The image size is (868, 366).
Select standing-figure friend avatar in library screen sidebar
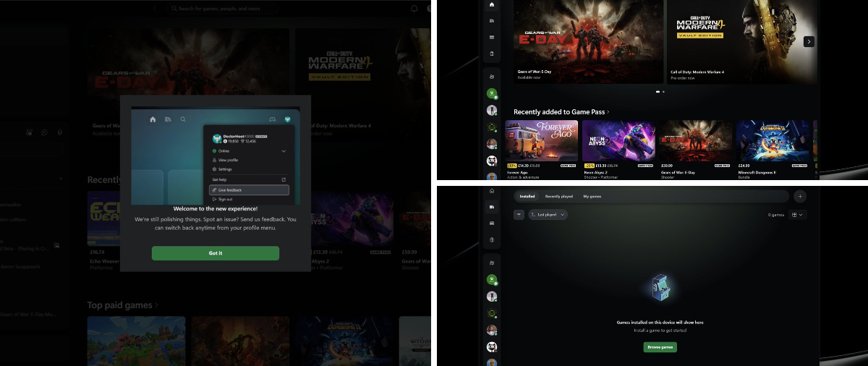[x=492, y=297]
